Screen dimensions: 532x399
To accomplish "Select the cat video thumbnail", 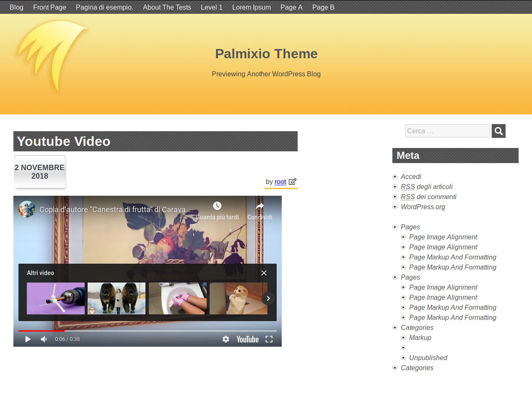I will click(x=239, y=298).
